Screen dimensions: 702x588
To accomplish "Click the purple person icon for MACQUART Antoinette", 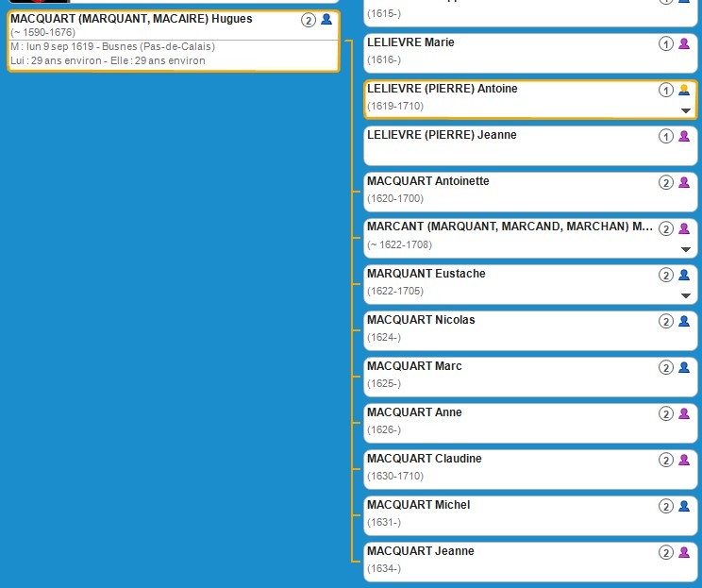I will click(x=684, y=182).
